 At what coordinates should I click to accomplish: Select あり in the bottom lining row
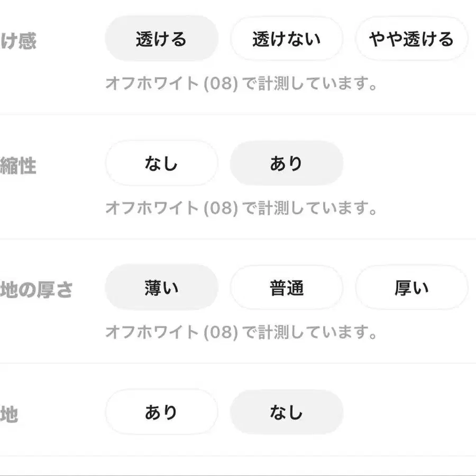[161, 412]
